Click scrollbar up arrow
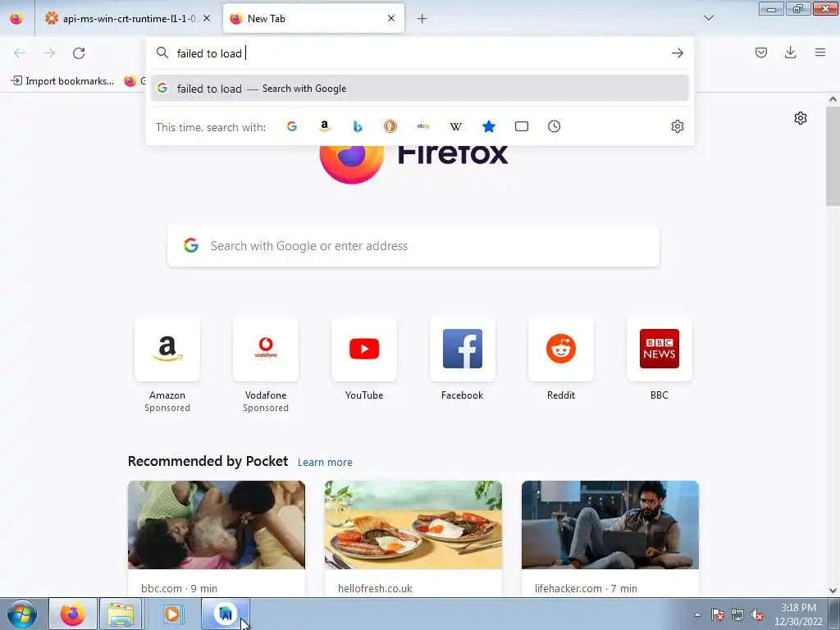 [833, 99]
